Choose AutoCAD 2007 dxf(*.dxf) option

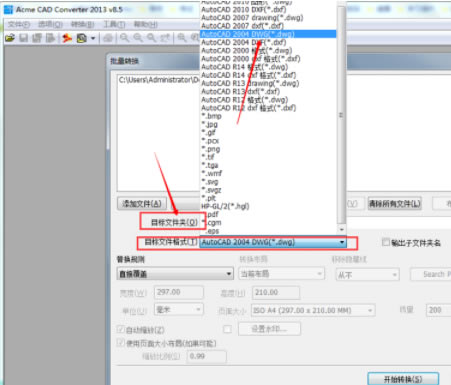coord(268,26)
